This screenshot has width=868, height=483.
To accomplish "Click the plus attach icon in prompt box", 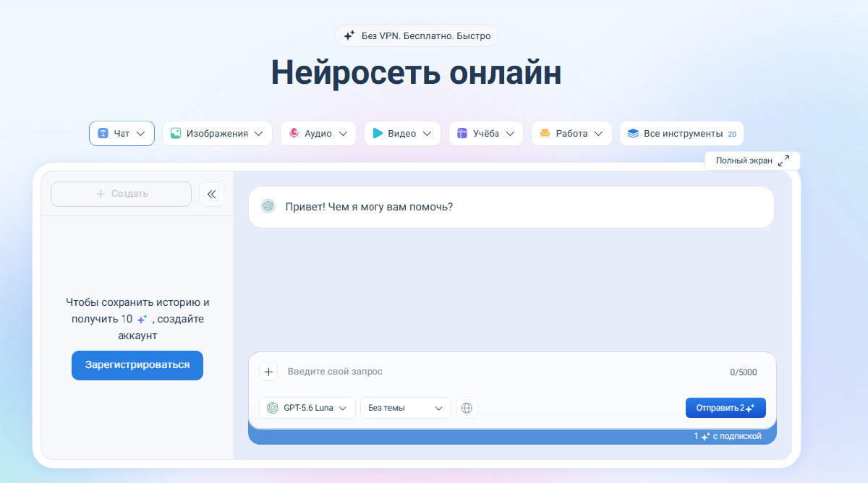I will point(268,372).
